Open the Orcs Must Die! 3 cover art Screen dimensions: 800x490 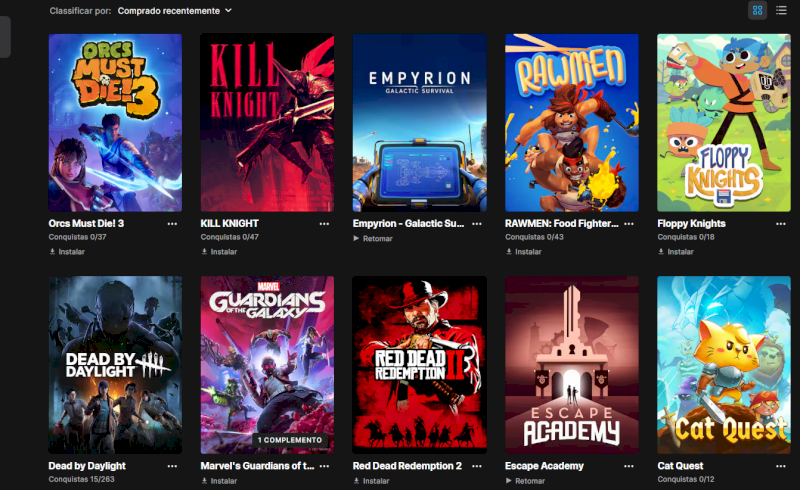[x=115, y=122]
